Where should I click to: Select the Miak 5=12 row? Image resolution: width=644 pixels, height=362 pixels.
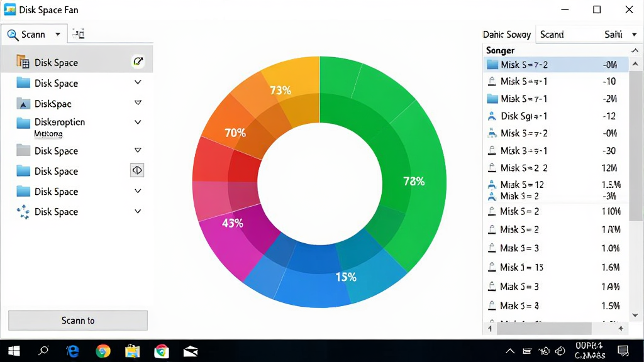[556, 185]
